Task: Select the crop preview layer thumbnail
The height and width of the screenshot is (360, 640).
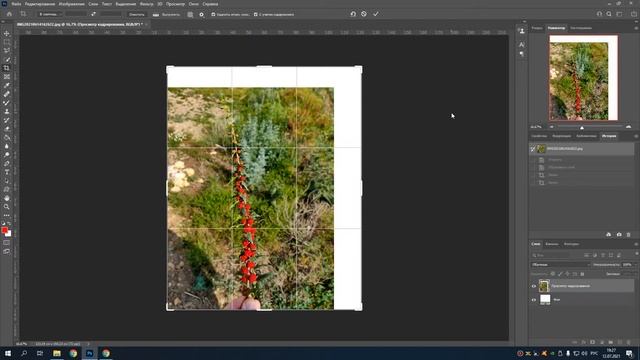Action: (544, 286)
